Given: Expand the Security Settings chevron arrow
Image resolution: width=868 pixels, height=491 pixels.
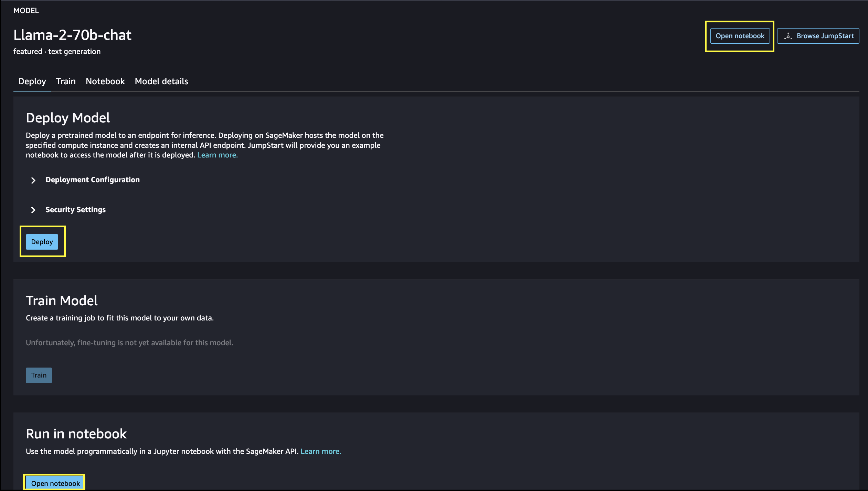Looking at the screenshot, I should click(33, 210).
